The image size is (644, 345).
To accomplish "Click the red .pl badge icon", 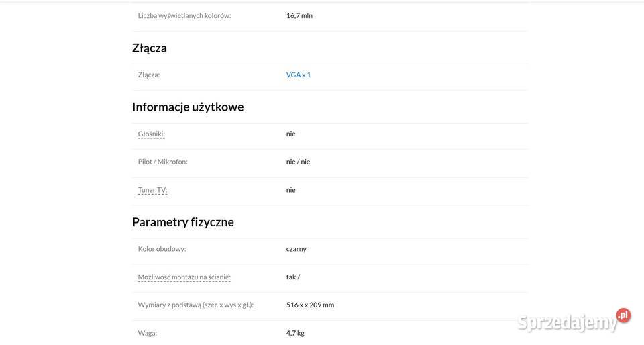I will coord(623,315).
